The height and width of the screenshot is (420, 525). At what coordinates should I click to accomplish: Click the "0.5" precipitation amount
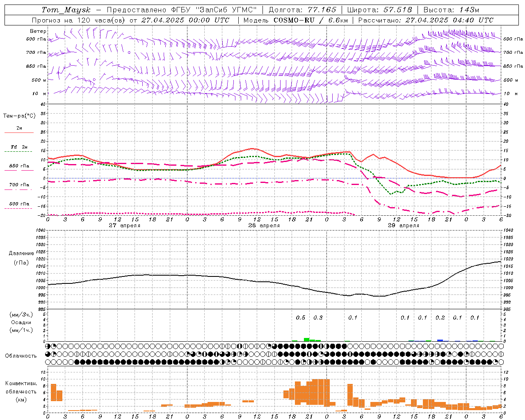(x=301, y=317)
